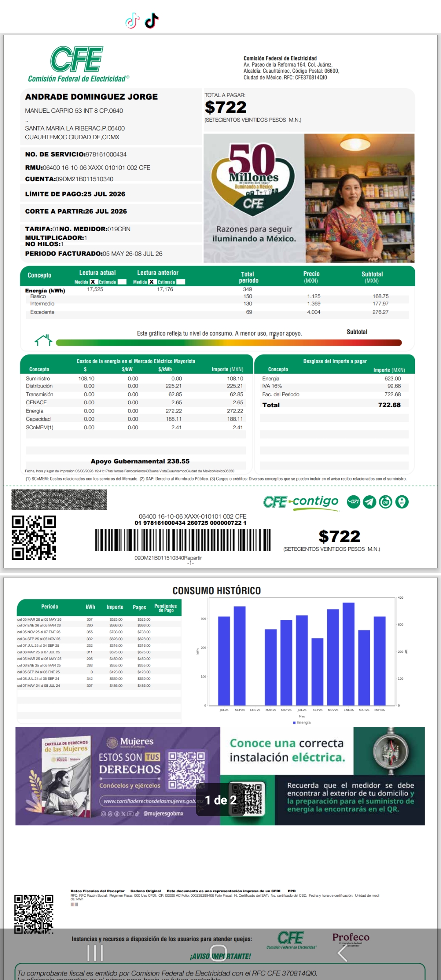Click TARIFA 01 NO. MEDIDOR 019CBN line
441x980 pixels.
pos(78,229)
